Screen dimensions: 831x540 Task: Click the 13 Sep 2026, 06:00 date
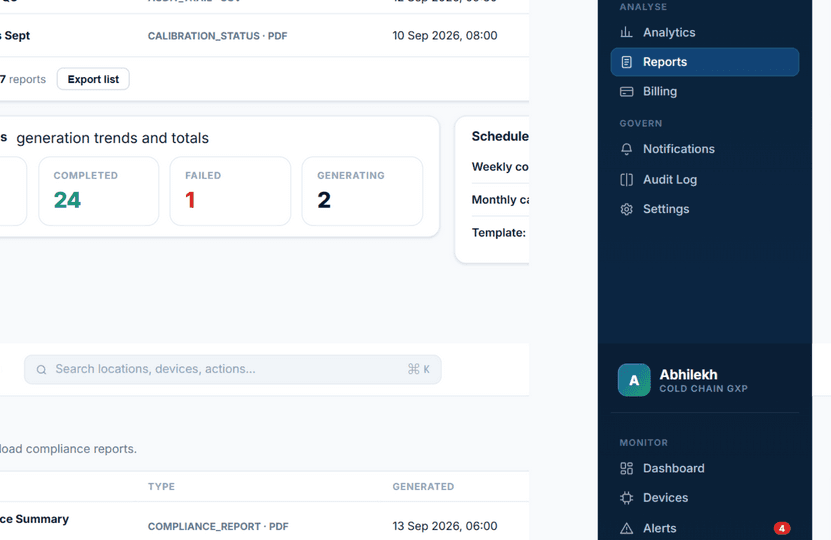coord(445,526)
